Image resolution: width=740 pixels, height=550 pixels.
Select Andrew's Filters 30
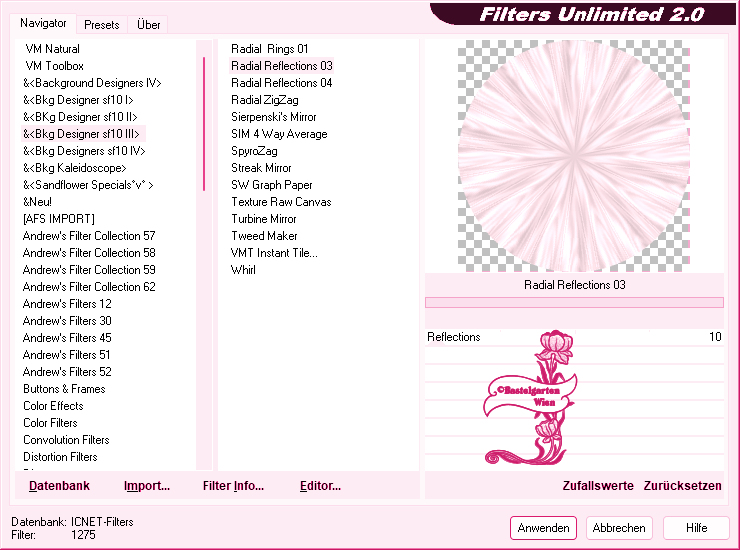coord(67,321)
